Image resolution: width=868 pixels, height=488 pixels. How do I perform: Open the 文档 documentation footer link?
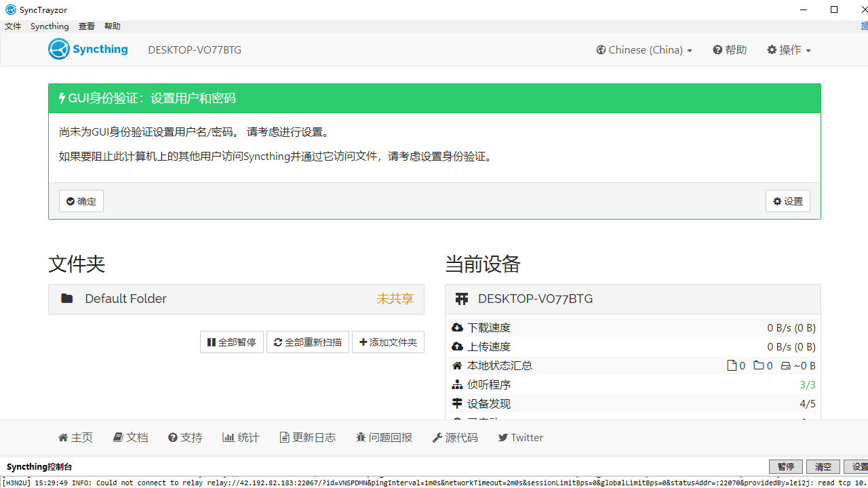click(x=130, y=438)
